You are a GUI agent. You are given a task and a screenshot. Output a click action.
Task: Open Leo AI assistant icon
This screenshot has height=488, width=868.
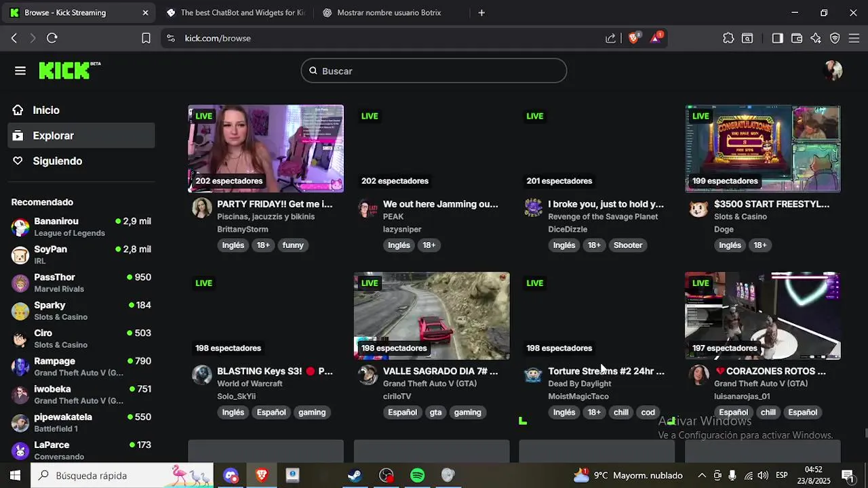click(x=816, y=39)
